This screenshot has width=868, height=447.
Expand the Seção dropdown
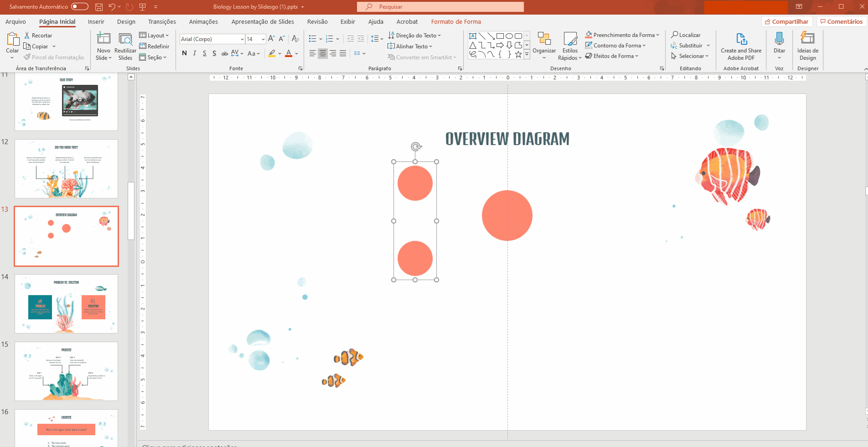pyautogui.click(x=153, y=57)
